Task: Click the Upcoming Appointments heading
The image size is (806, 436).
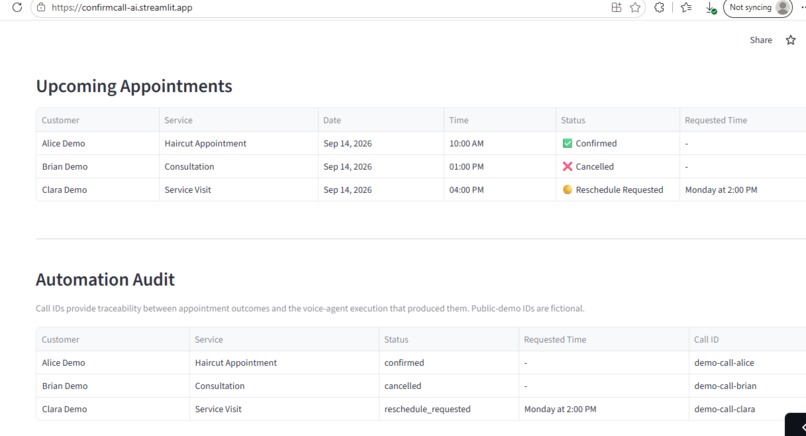Action: [x=134, y=86]
